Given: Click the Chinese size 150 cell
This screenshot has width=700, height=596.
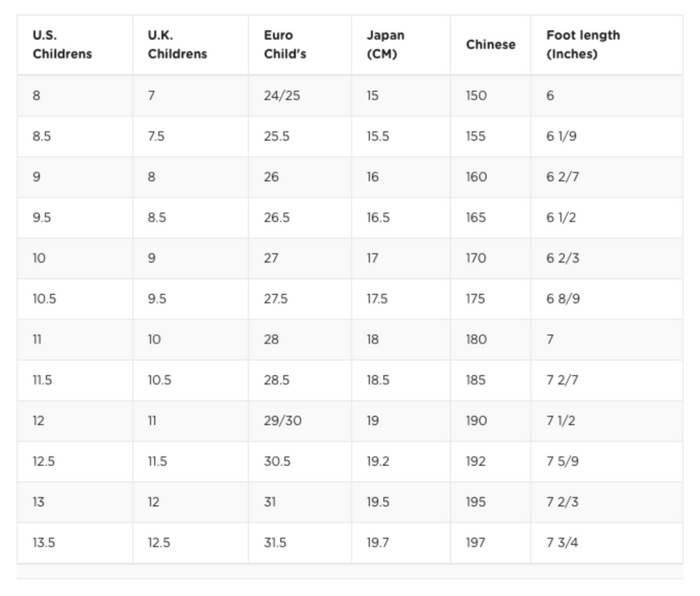Looking at the screenshot, I should coord(491,96).
